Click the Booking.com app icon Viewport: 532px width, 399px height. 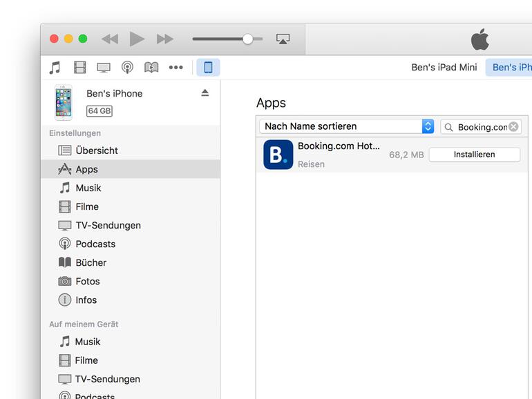pos(278,155)
